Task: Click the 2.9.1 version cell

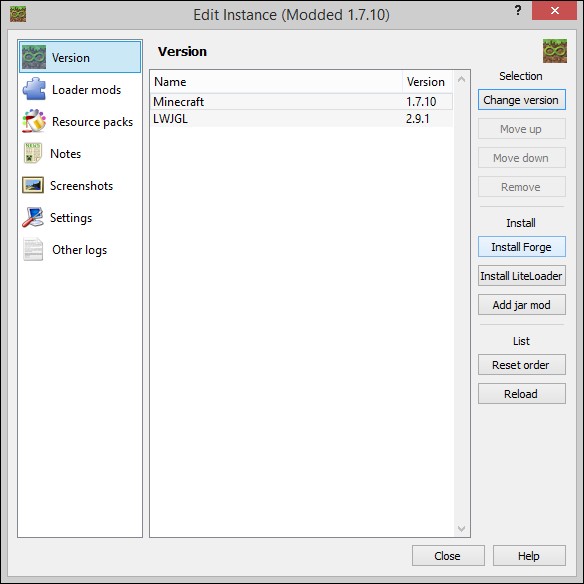Action: click(418, 118)
